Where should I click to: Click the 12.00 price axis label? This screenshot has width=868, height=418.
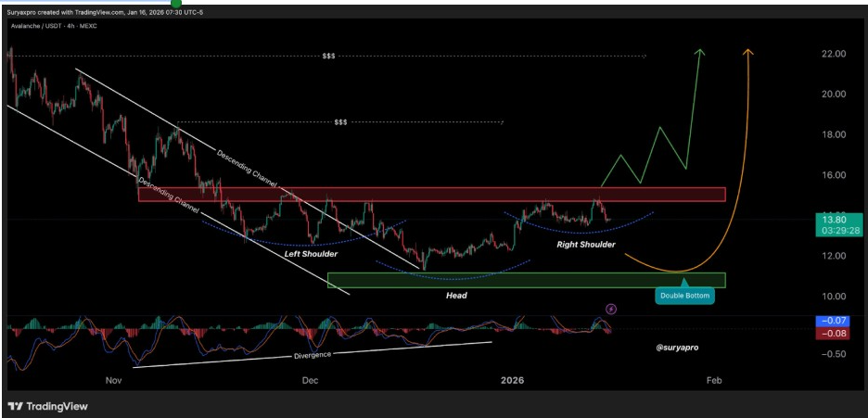(x=835, y=256)
